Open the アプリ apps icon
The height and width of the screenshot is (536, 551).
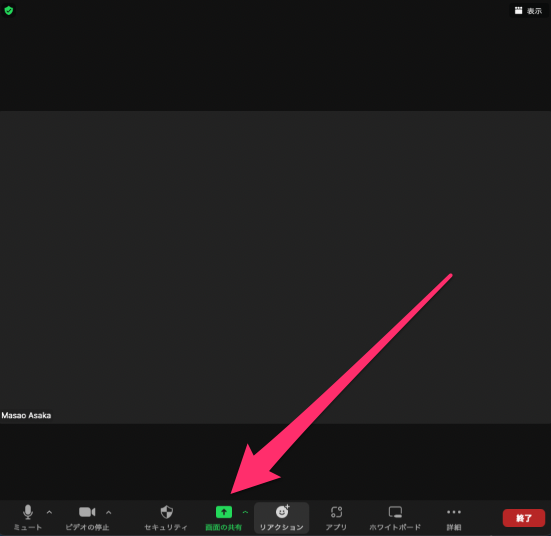(336, 512)
